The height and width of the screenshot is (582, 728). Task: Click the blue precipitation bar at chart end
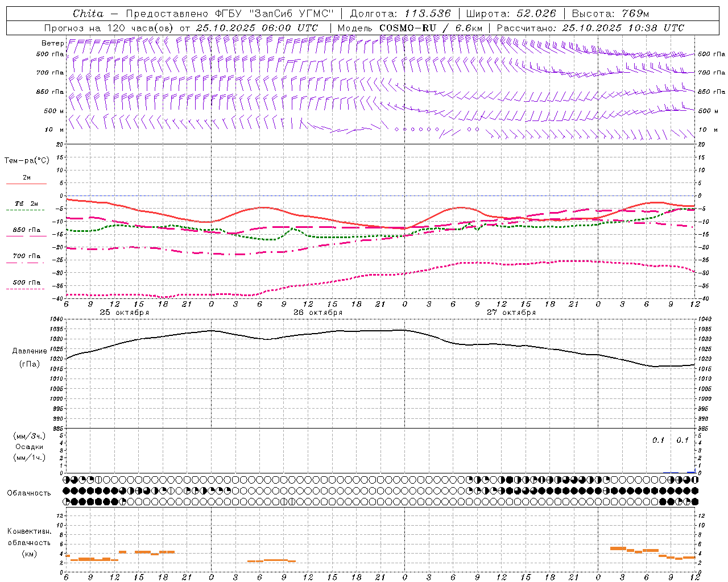691,472
